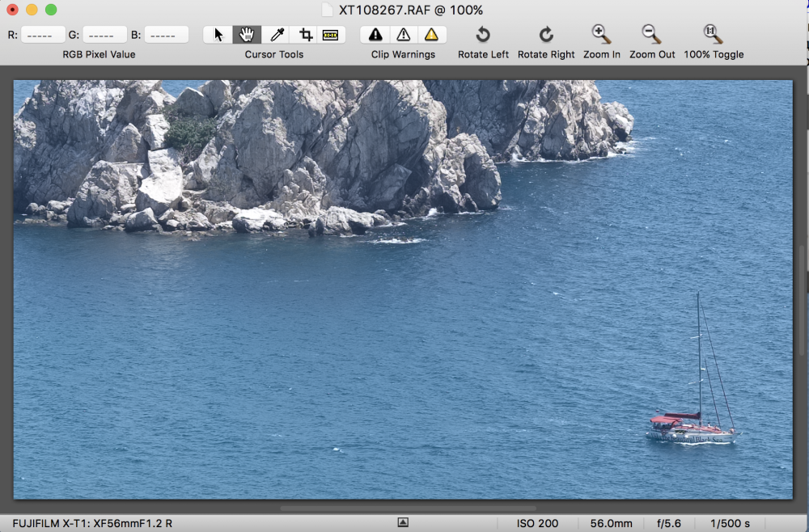Pick the eyedropper color sampler tool
809x532 pixels.
tap(277, 35)
